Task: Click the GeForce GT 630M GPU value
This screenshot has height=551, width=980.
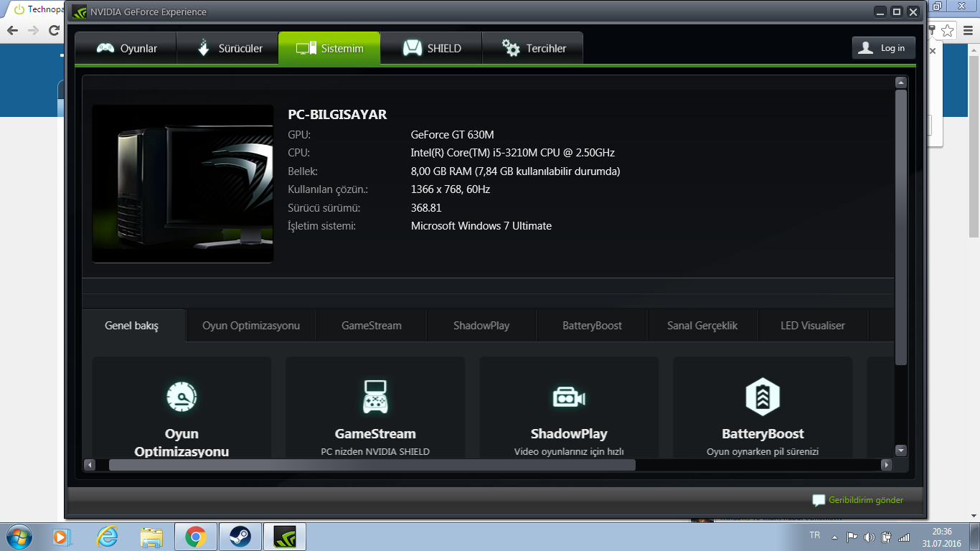Action: tap(452, 135)
